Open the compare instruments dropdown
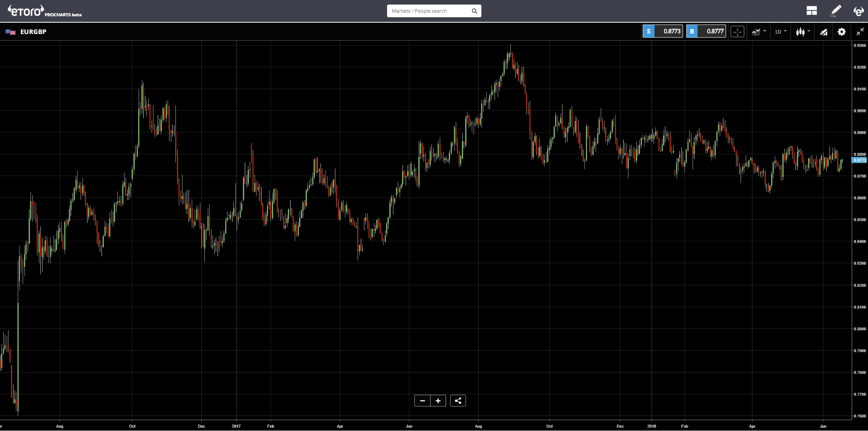 pos(759,32)
